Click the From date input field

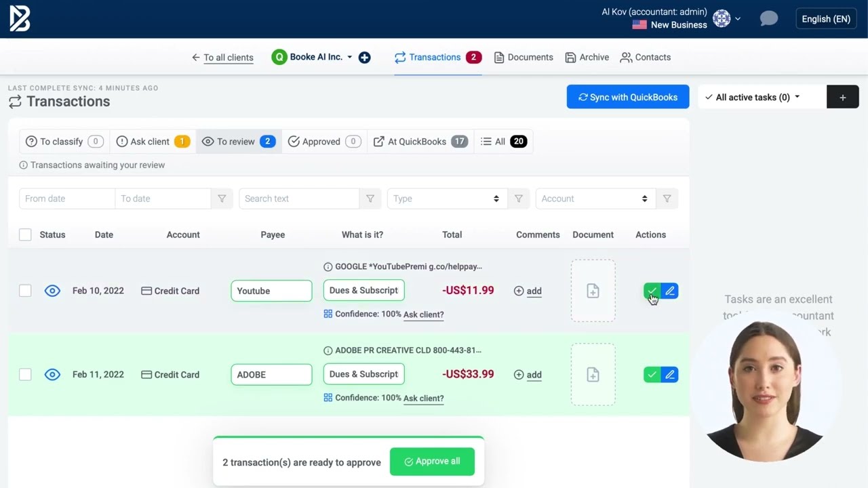coord(67,199)
